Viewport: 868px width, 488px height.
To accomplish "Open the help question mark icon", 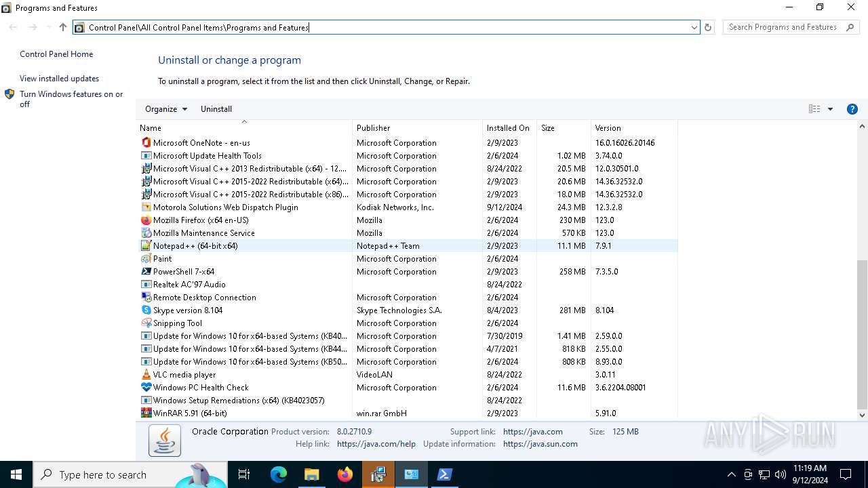I will 852,109.
